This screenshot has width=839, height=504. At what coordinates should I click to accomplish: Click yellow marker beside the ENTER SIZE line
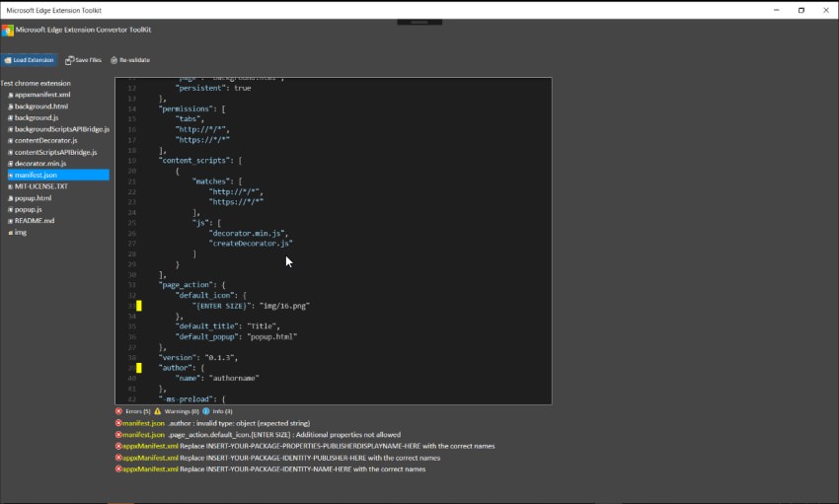[138, 306]
